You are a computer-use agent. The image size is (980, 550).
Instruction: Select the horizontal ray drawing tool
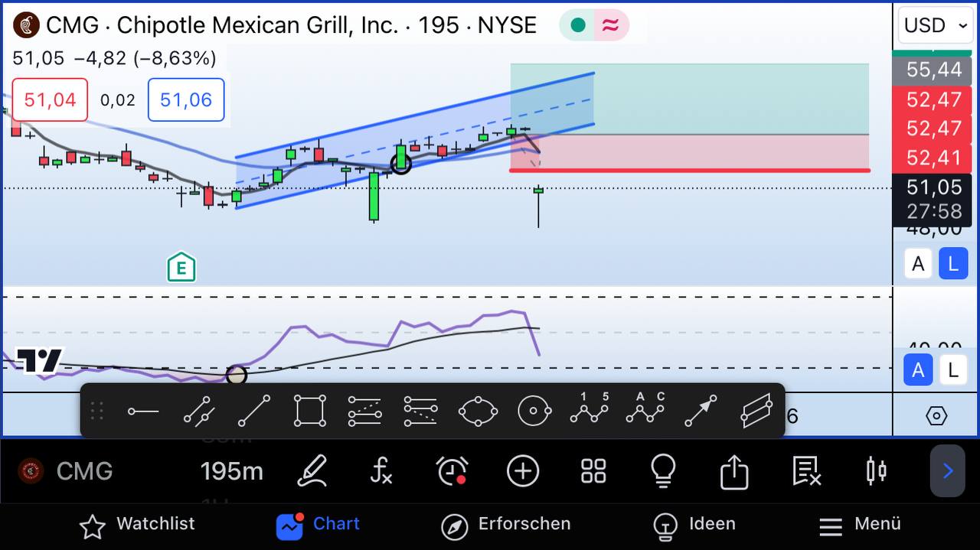tap(143, 412)
